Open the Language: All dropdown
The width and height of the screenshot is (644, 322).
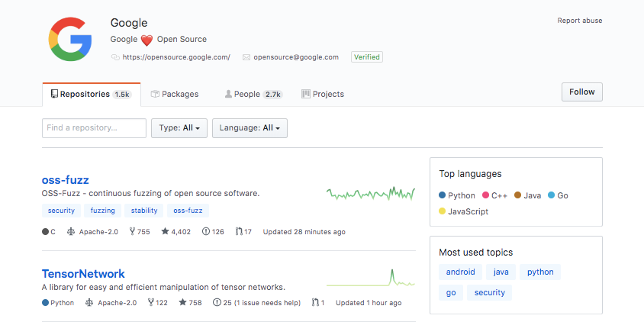coord(250,128)
